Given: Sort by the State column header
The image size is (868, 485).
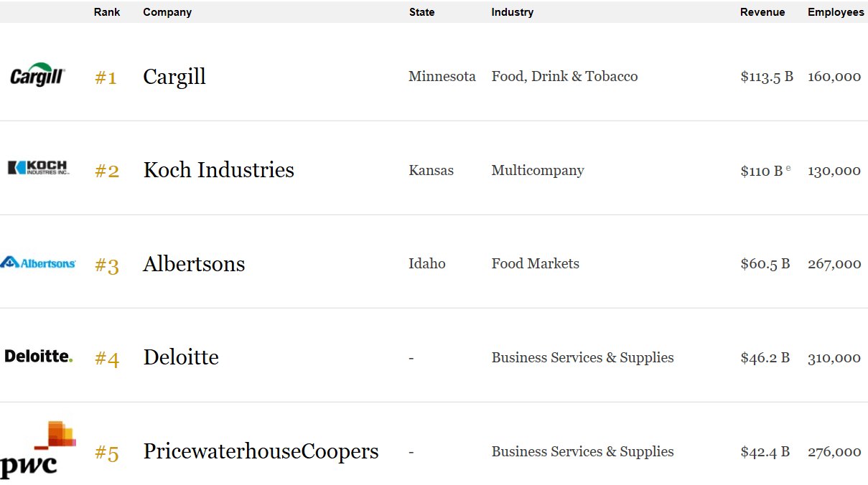Looking at the screenshot, I should 421,12.
